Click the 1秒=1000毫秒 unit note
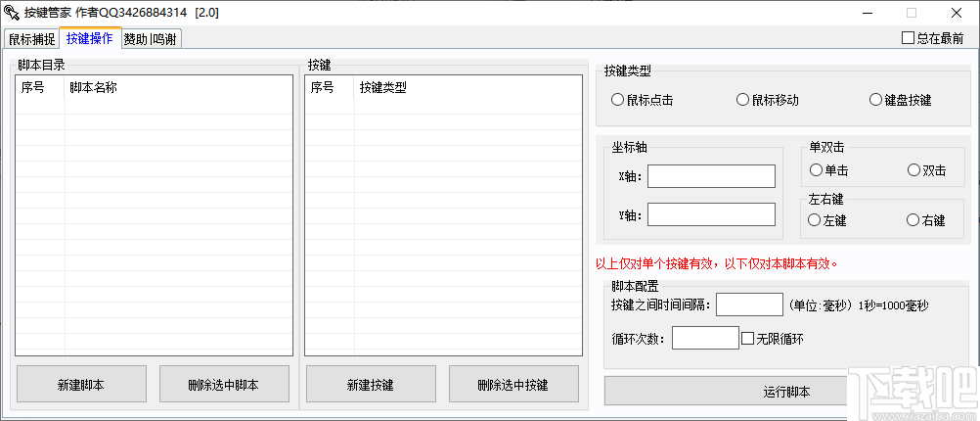Image resolution: width=980 pixels, height=421 pixels. (x=894, y=305)
